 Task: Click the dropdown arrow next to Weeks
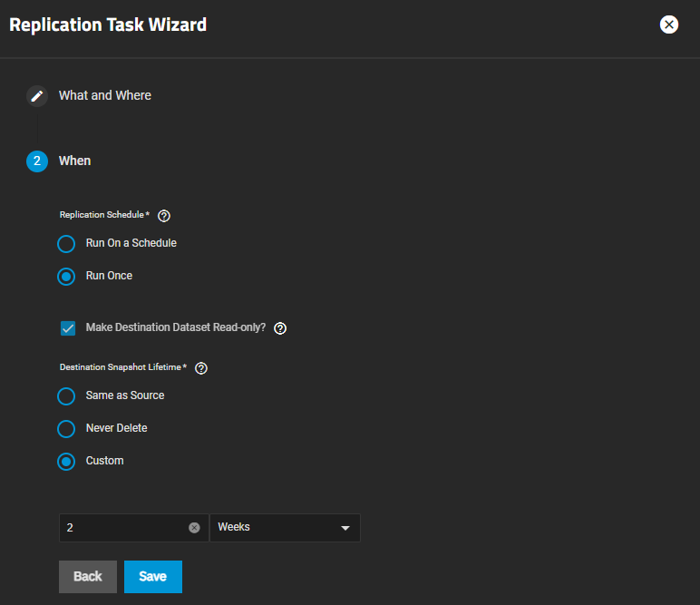point(345,528)
